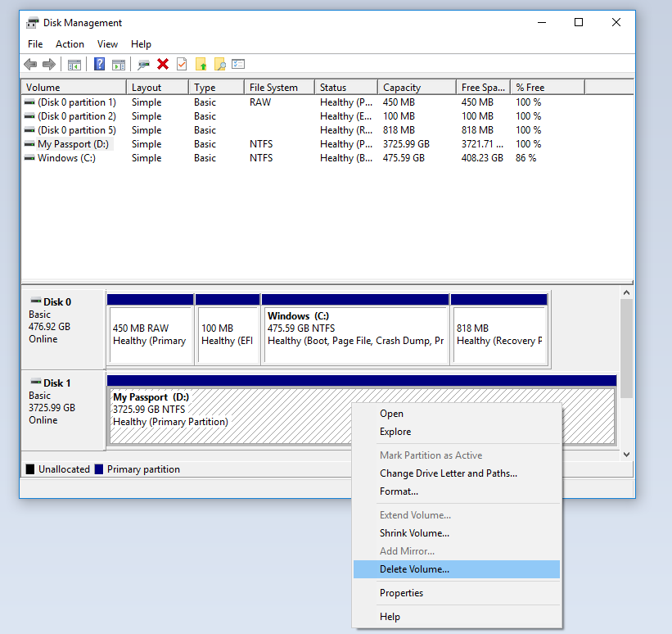Viewport: 672px width, 634px height.
Task: Sort by the Capacity column header
Action: pos(417,87)
